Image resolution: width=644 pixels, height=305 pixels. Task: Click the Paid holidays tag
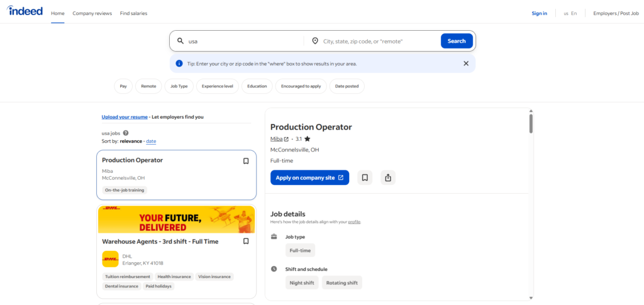(158, 286)
